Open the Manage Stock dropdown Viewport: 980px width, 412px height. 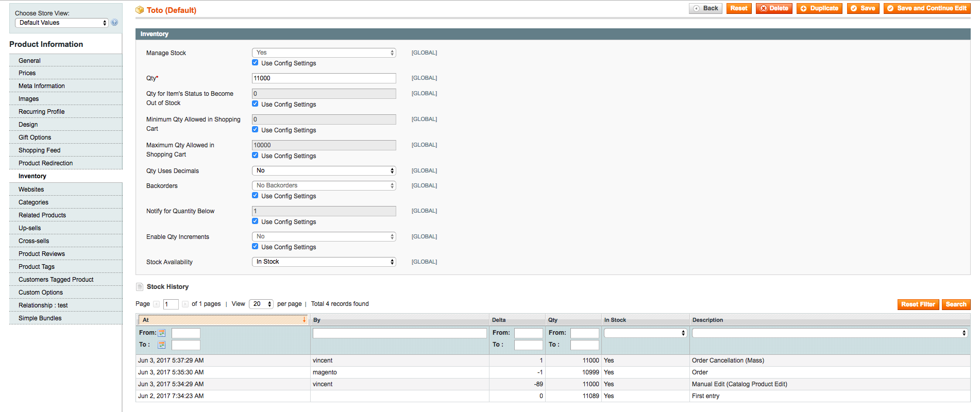coord(324,53)
